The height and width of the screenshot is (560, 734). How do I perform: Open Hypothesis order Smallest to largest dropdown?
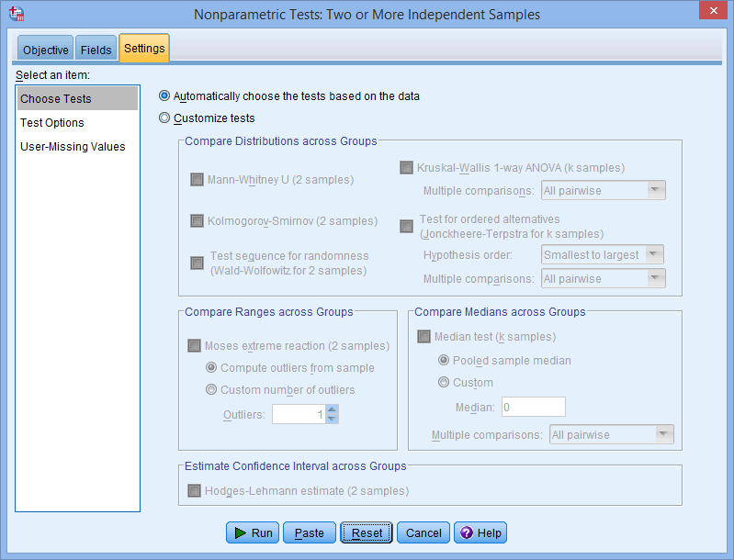click(x=603, y=254)
